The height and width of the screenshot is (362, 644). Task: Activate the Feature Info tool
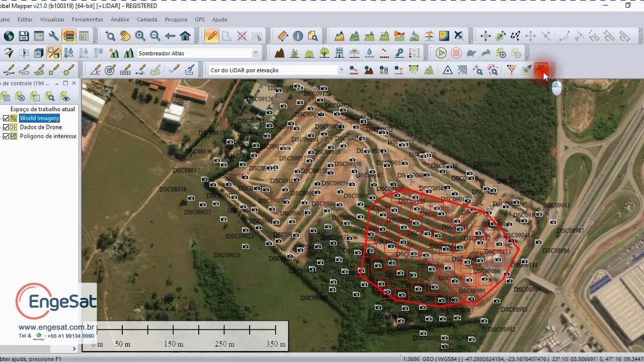click(298, 36)
